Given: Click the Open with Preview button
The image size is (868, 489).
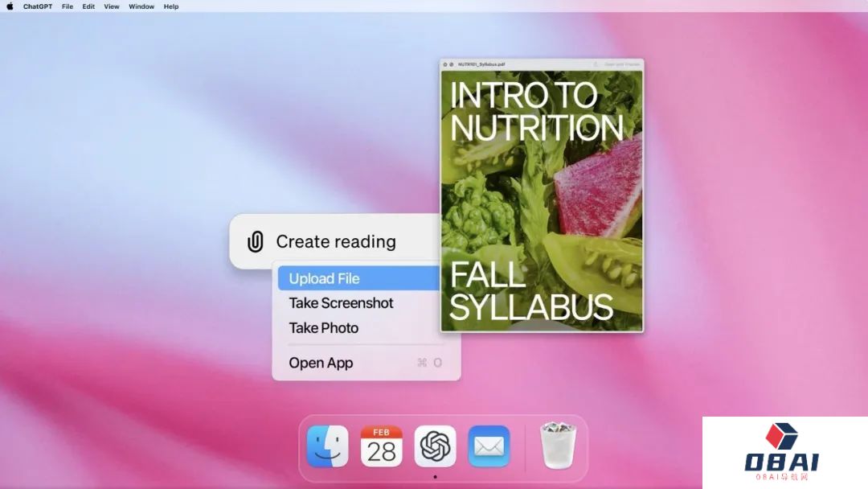Looking at the screenshot, I should [620, 64].
